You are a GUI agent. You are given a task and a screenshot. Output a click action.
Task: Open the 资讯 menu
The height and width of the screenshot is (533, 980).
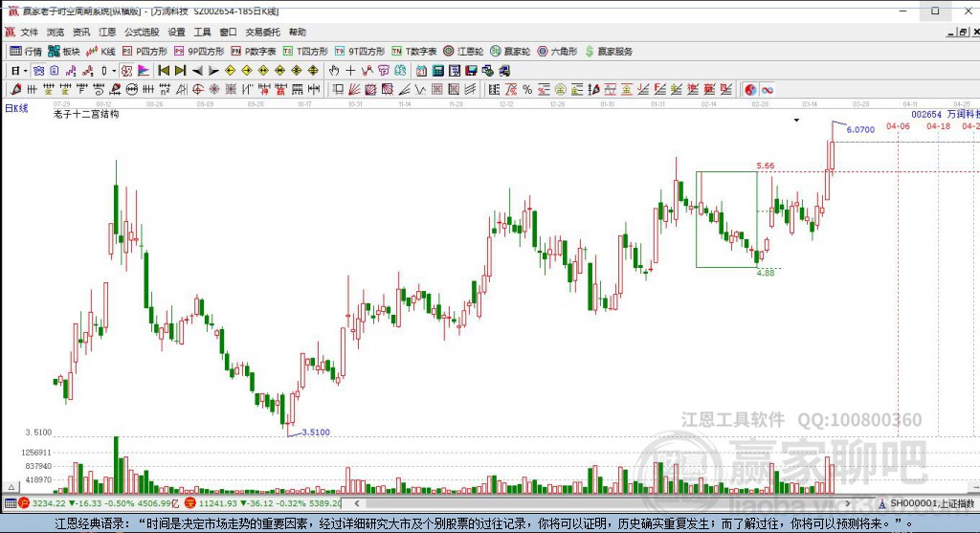coord(80,32)
